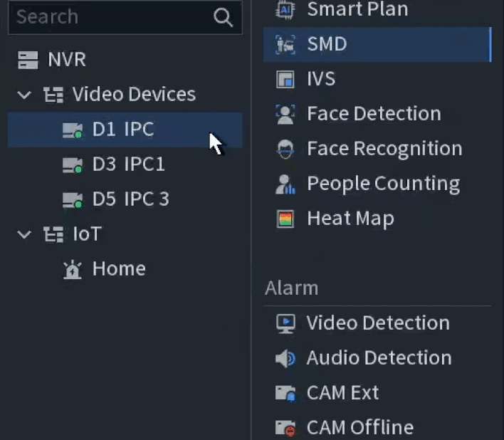Click the D1 IPC camera icon

(72, 130)
